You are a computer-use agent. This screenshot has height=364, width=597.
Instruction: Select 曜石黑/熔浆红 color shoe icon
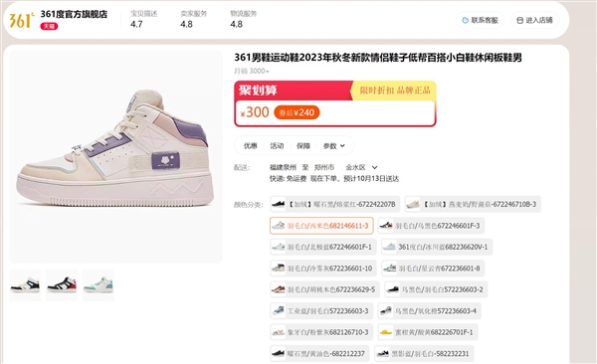pos(279,204)
